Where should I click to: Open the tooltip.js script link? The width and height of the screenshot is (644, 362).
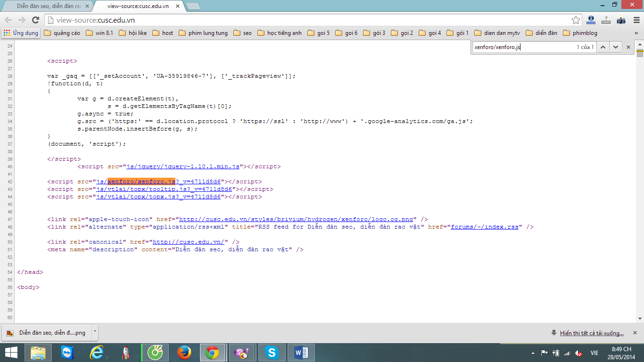pyautogui.click(x=164, y=189)
